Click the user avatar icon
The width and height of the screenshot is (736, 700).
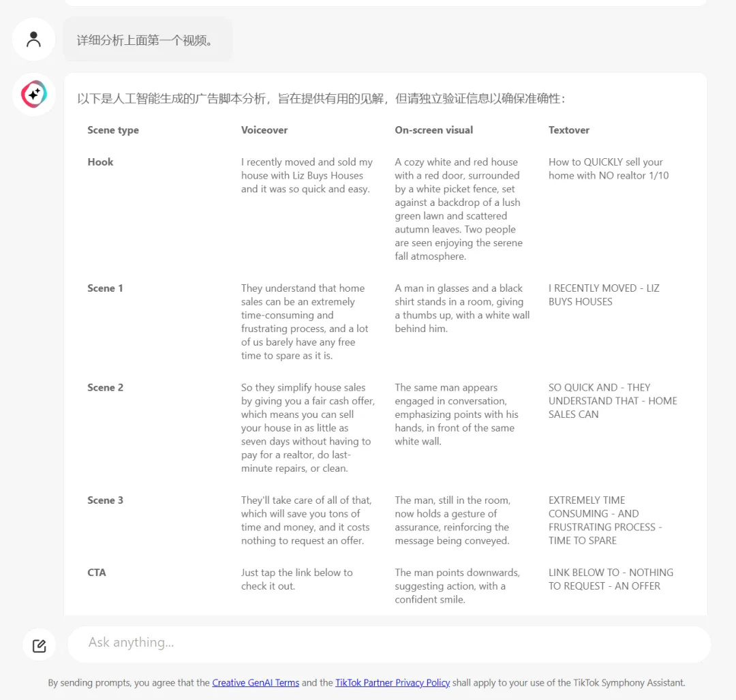34,40
